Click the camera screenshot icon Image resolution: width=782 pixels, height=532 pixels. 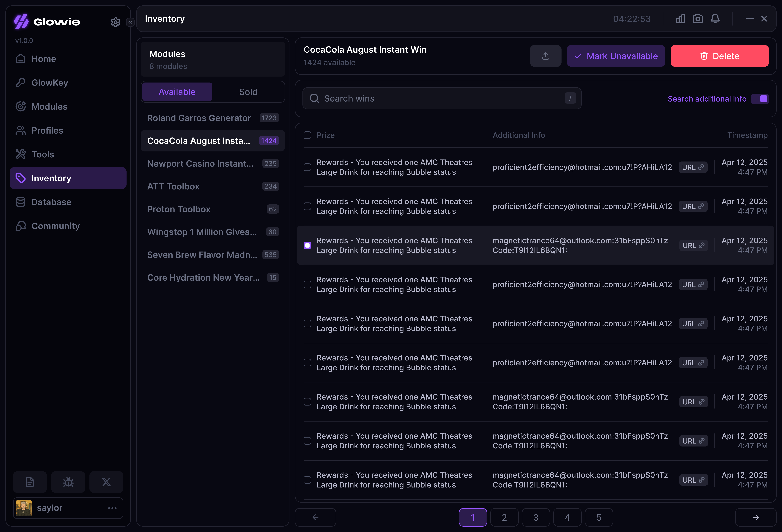point(698,19)
